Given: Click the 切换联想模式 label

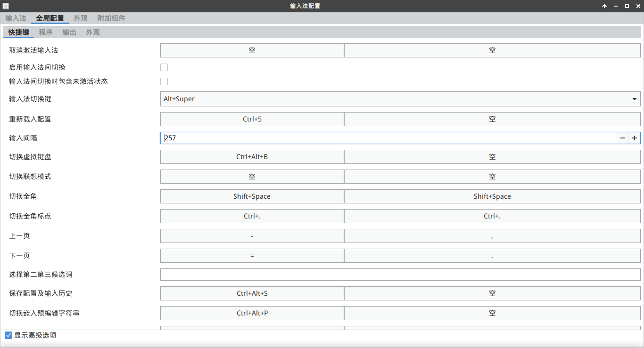Looking at the screenshot, I should point(30,177).
